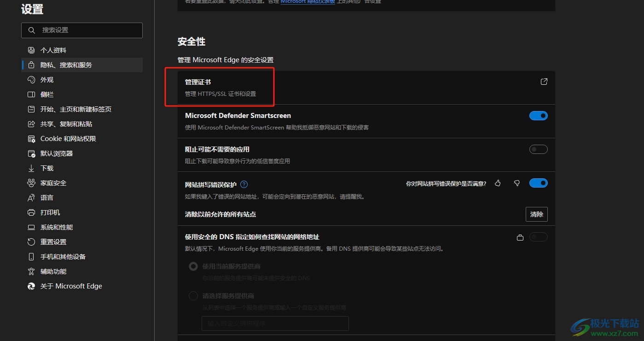This screenshot has height=341, width=644.
Task: Select the 请选择服务提供商 radio button
Action: 193,296
